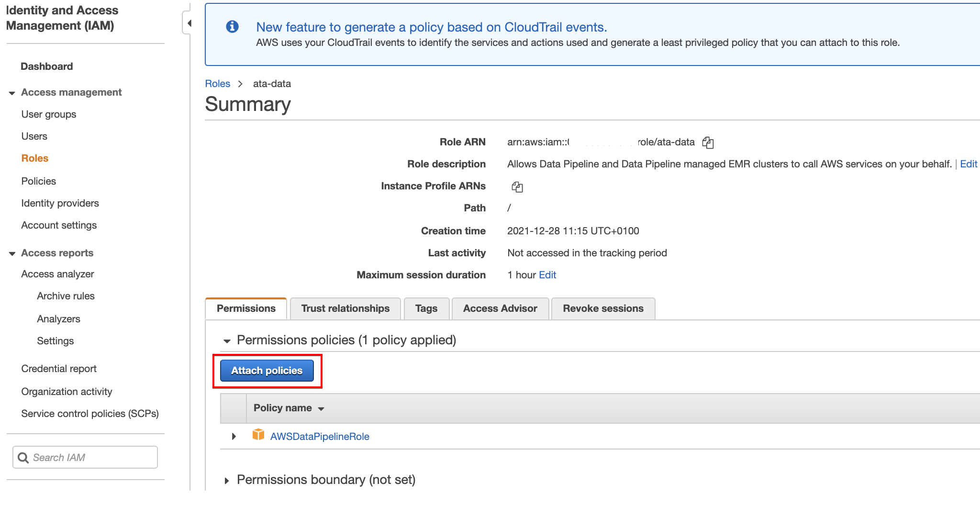Click the ata-data breadcrumb text
This screenshot has height=505, width=980.
click(x=272, y=84)
